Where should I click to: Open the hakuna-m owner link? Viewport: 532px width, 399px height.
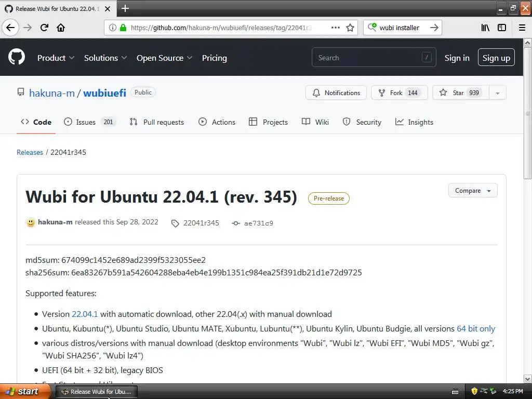point(51,92)
